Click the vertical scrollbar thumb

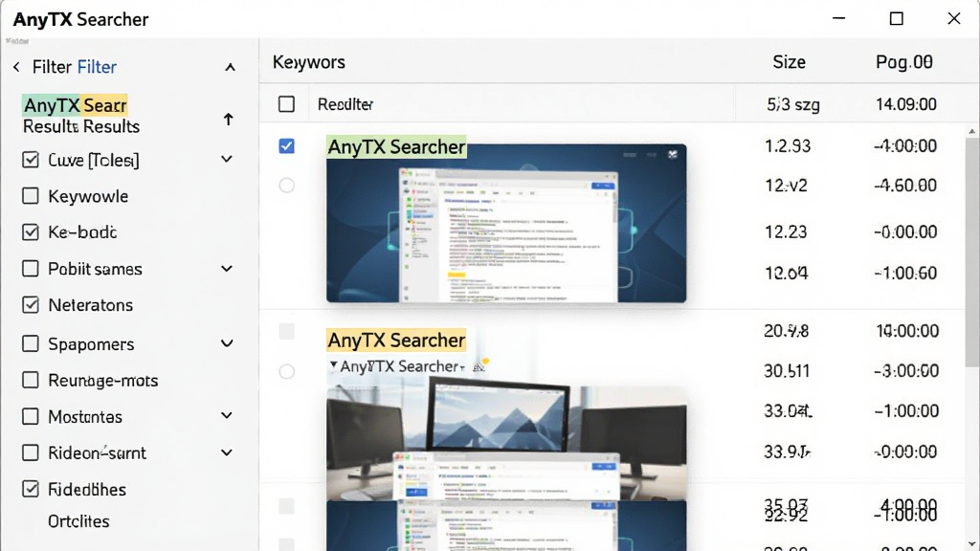point(972,252)
